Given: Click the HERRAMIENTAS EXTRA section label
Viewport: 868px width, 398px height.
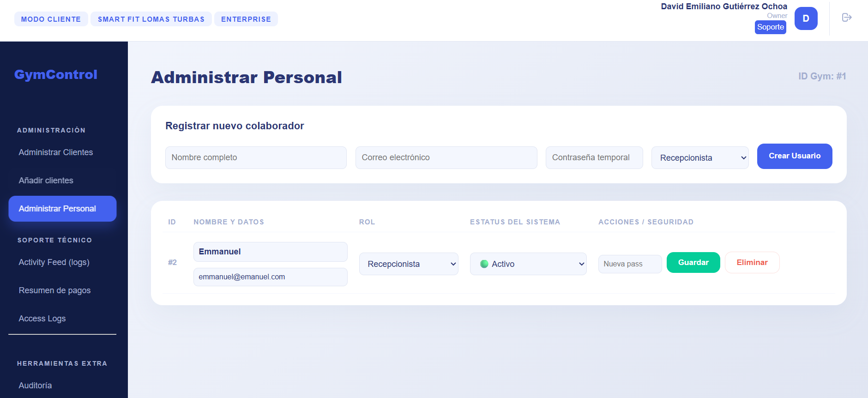Looking at the screenshot, I should (x=62, y=363).
